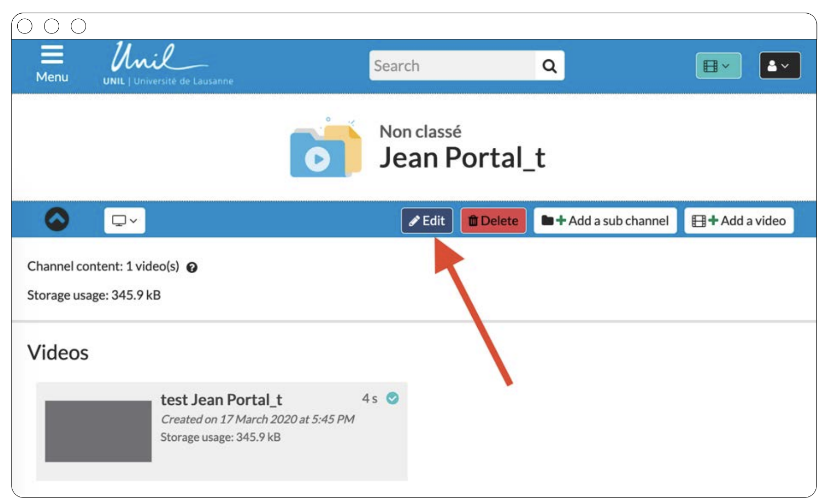Click the Edit channel button
Screen dimensions: 825x504
tap(427, 221)
